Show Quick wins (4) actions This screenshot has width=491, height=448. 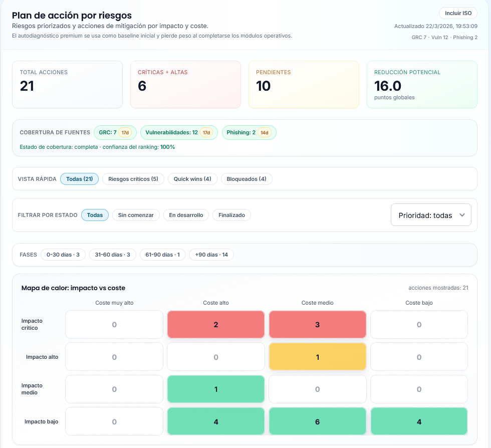(192, 179)
